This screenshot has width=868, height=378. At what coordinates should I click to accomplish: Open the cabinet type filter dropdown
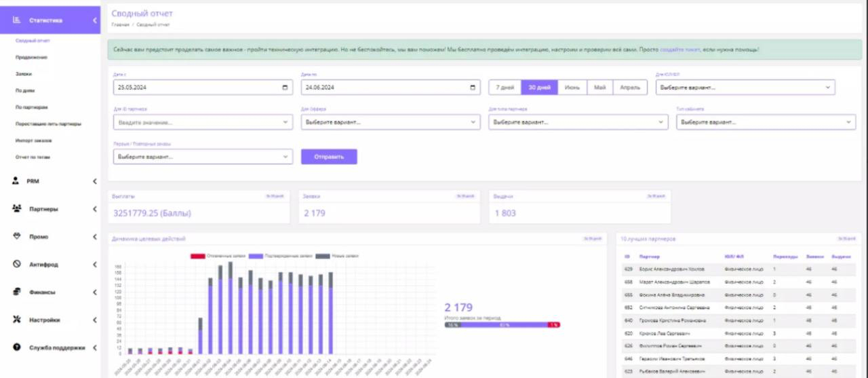pos(766,122)
